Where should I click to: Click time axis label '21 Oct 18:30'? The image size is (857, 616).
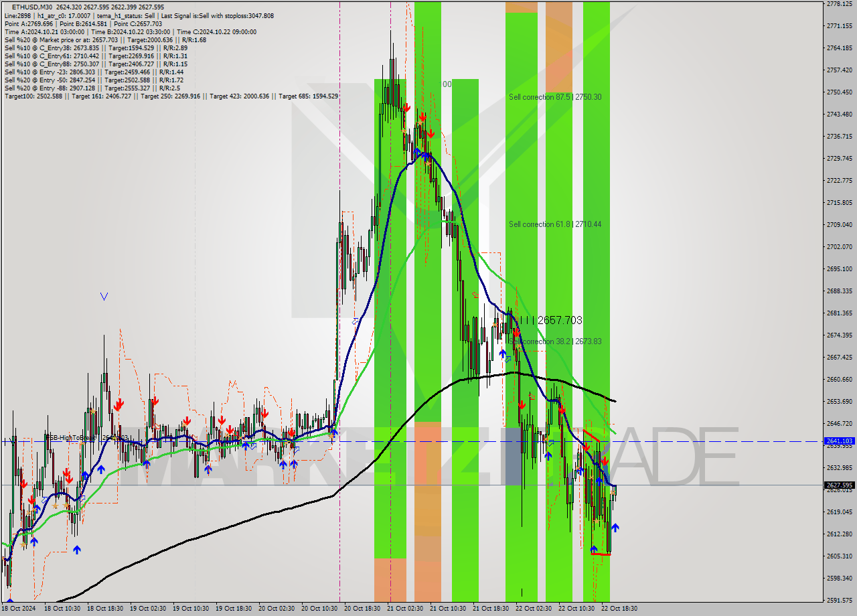pyautogui.click(x=491, y=609)
